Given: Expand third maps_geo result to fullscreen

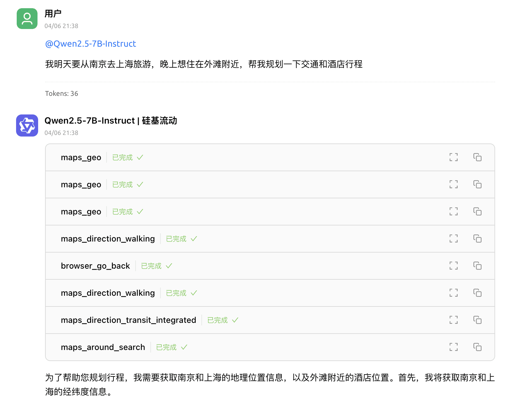Looking at the screenshot, I should [454, 212].
